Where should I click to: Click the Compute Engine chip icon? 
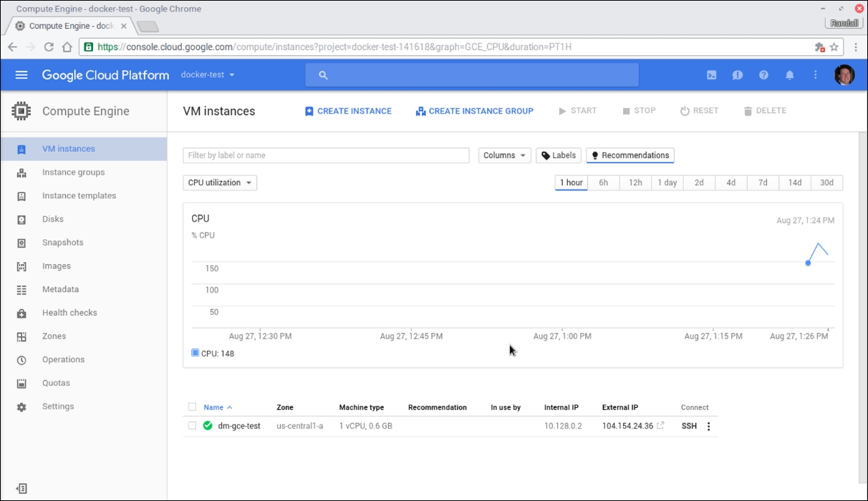(21, 111)
